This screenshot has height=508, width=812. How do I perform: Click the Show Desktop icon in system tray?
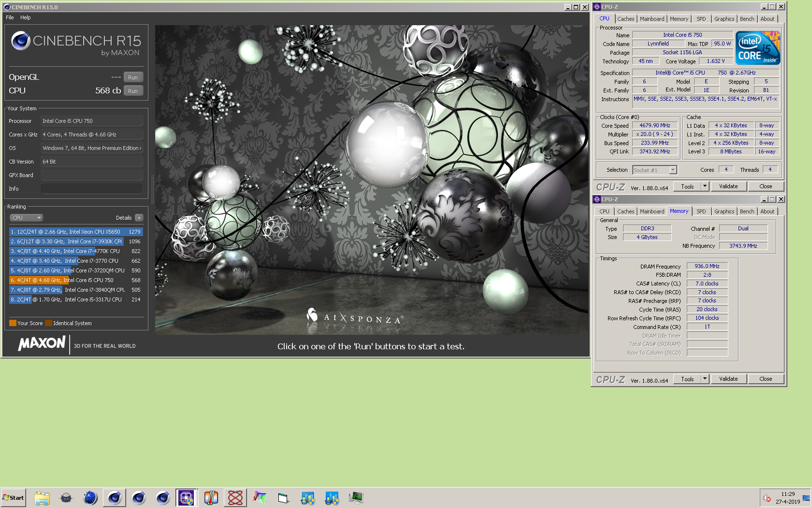point(806,498)
